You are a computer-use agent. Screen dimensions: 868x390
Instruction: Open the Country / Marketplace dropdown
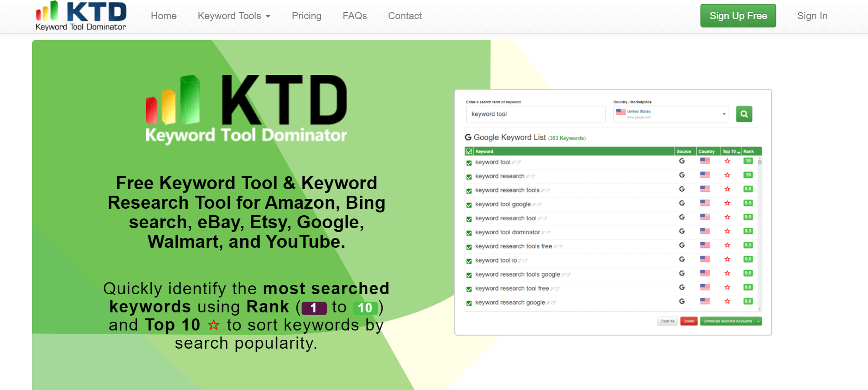671,114
